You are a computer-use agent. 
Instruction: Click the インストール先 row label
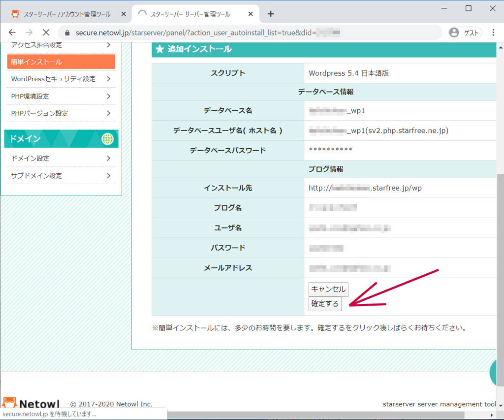coord(228,188)
